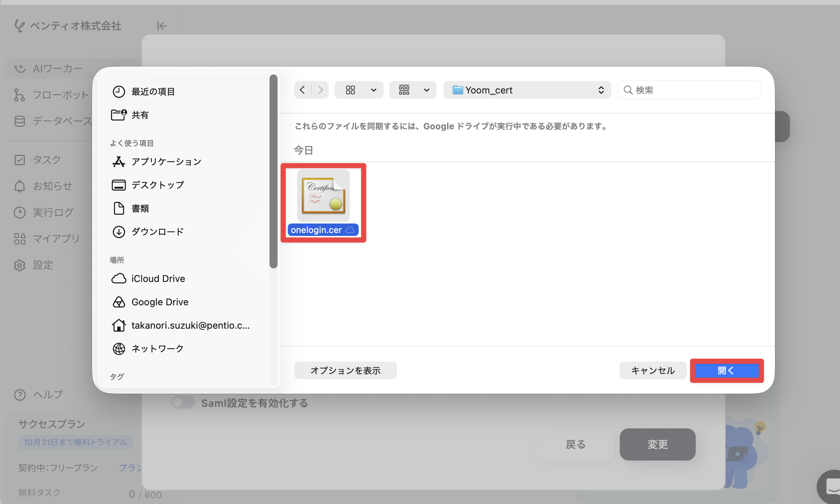Click the dialog sidebar scrollbar

click(273, 172)
